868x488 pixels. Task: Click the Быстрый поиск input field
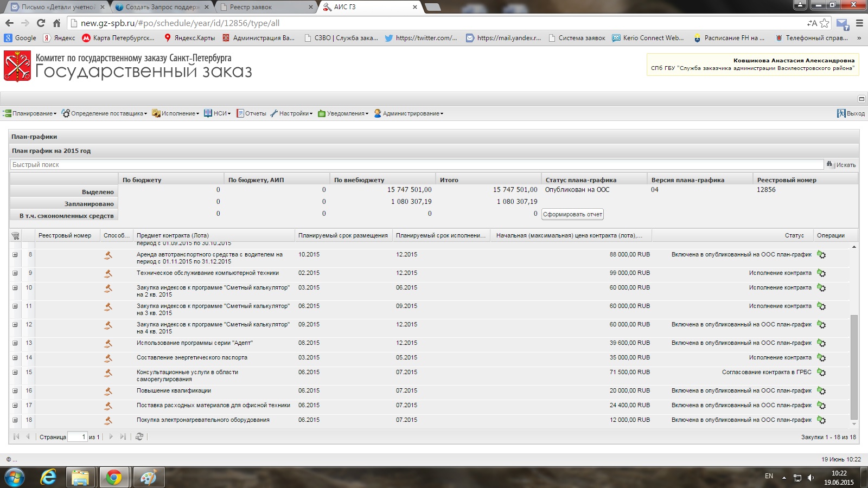[417, 165]
